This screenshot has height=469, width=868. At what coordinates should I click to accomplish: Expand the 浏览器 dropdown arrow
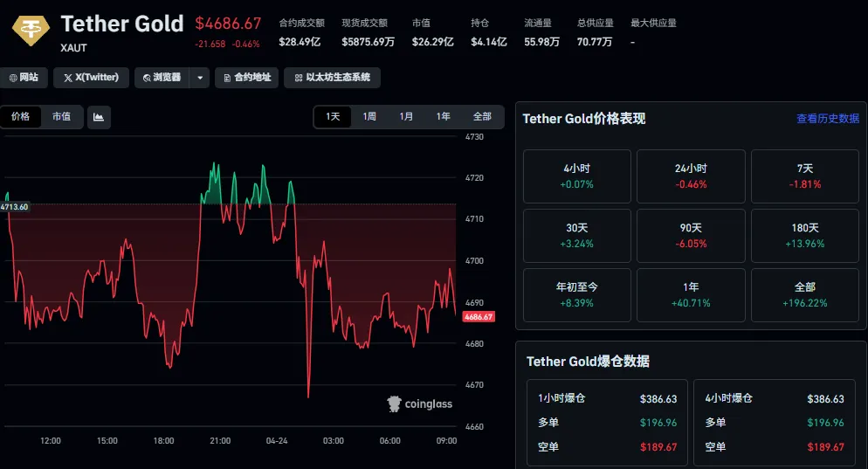click(200, 78)
